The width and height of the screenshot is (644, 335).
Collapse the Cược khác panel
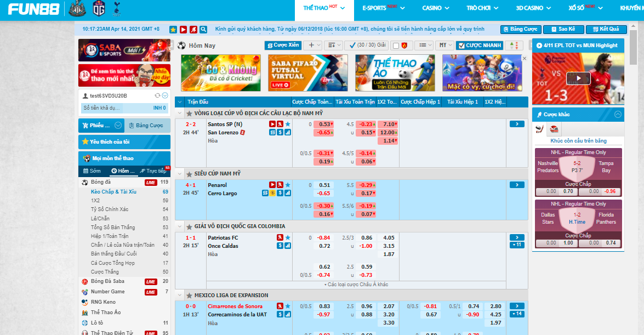(618, 114)
